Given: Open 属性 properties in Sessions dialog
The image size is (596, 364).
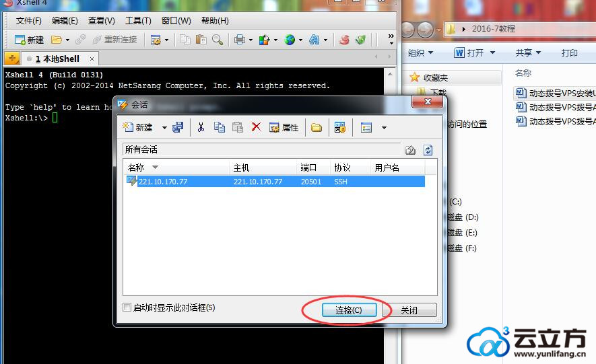Looking at the screenshot, I should click(284, 128).
